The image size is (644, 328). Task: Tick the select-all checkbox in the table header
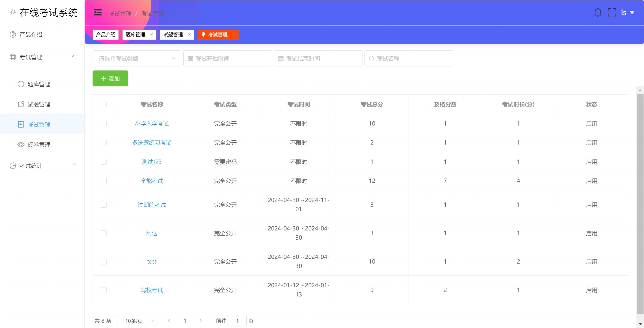point(104,104)
